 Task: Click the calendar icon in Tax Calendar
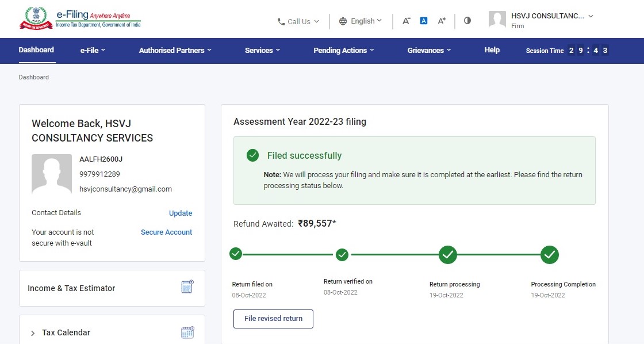(187, 332)
